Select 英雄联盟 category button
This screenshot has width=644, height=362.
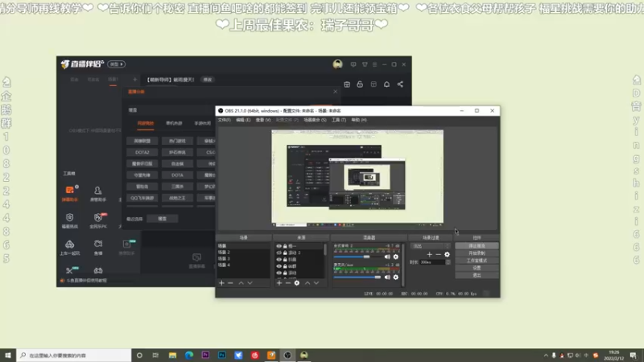click(142, 141)
